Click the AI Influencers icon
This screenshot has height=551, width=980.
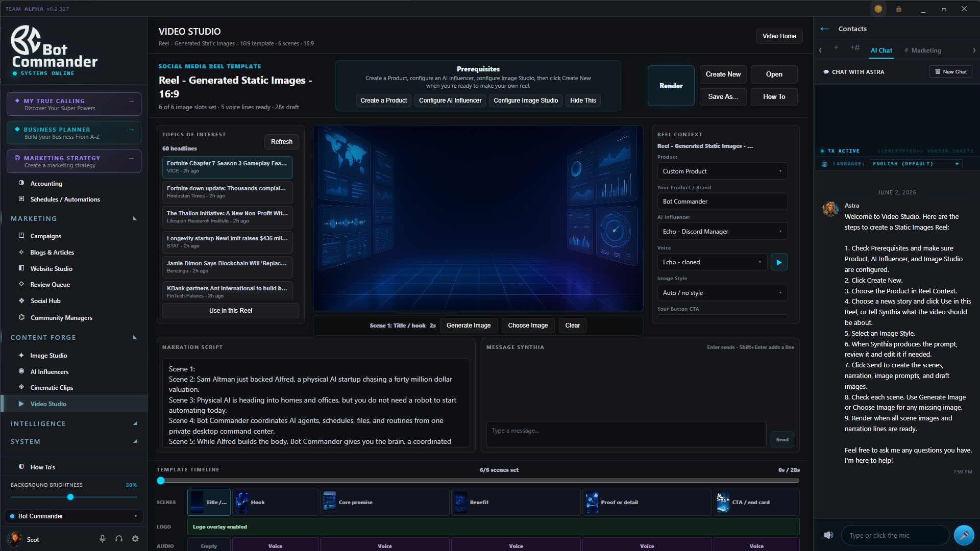click(21, 371)
